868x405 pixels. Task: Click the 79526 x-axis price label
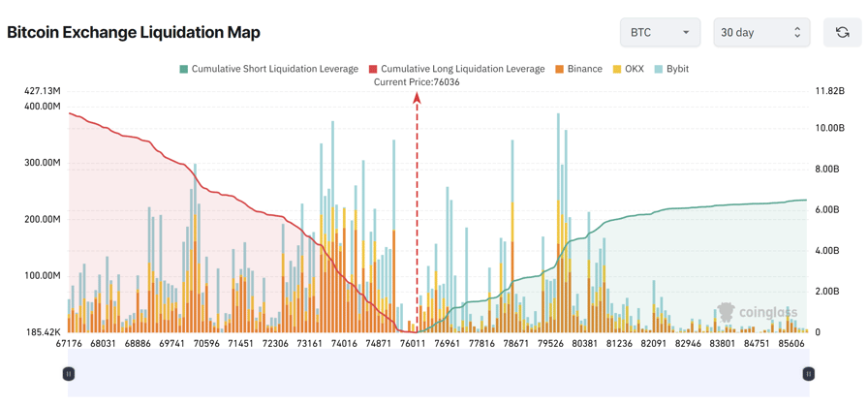pyautogui.click(x=550, y=344)
